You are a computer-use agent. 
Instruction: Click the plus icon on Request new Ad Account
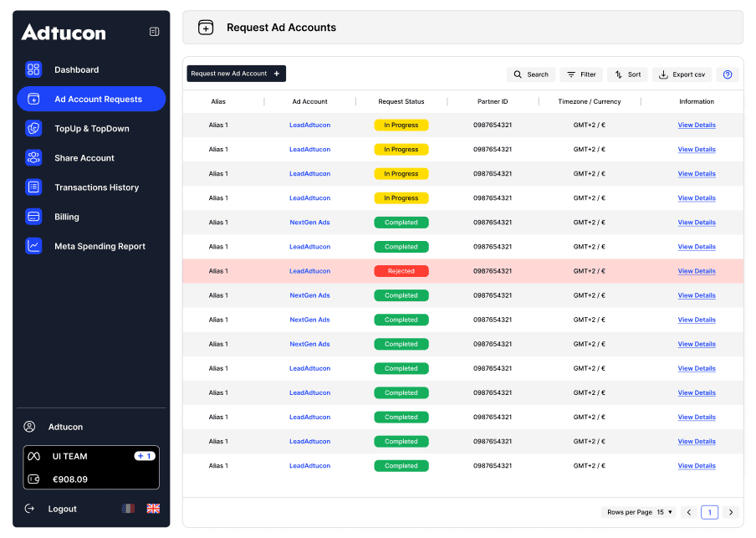point(277,74)
